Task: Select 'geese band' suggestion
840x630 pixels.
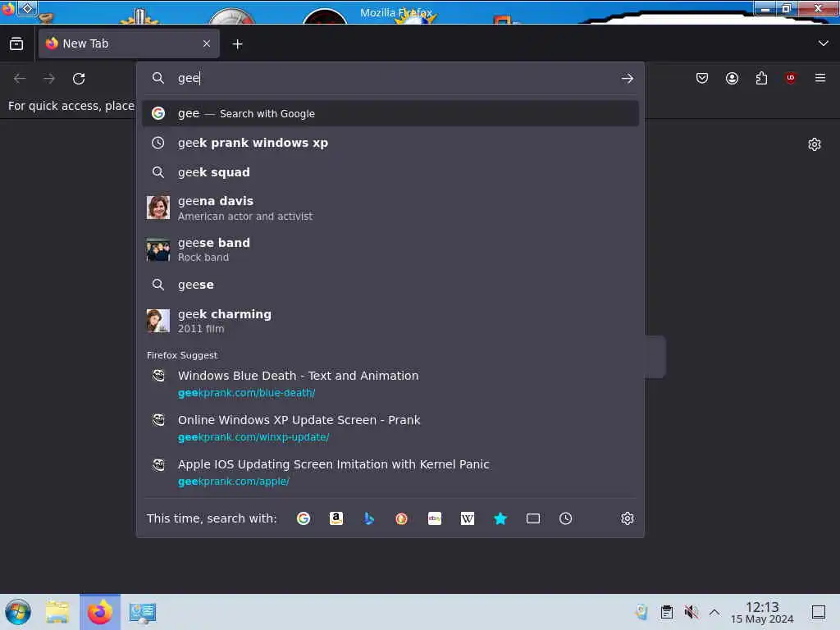Action: pyautogui.click(x=390, y=249)
